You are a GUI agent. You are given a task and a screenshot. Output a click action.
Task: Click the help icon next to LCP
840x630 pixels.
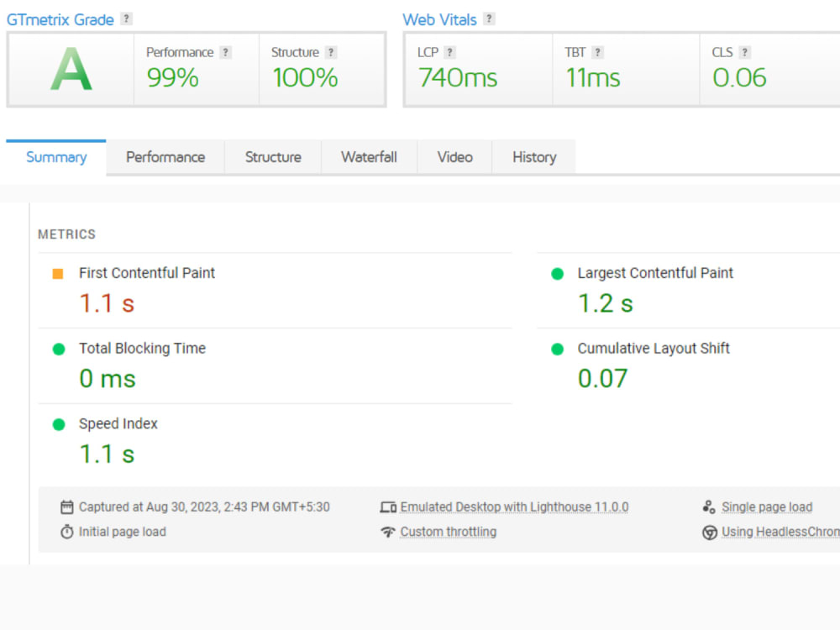450,52
